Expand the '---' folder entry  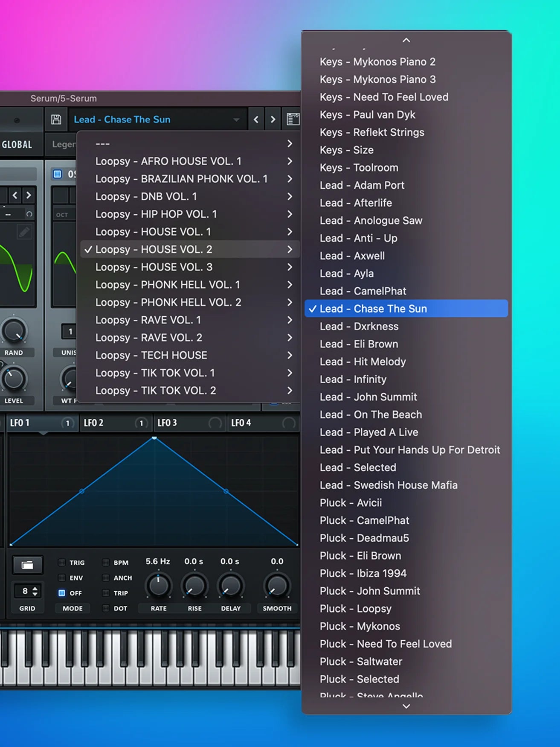(x=190, y=144)
